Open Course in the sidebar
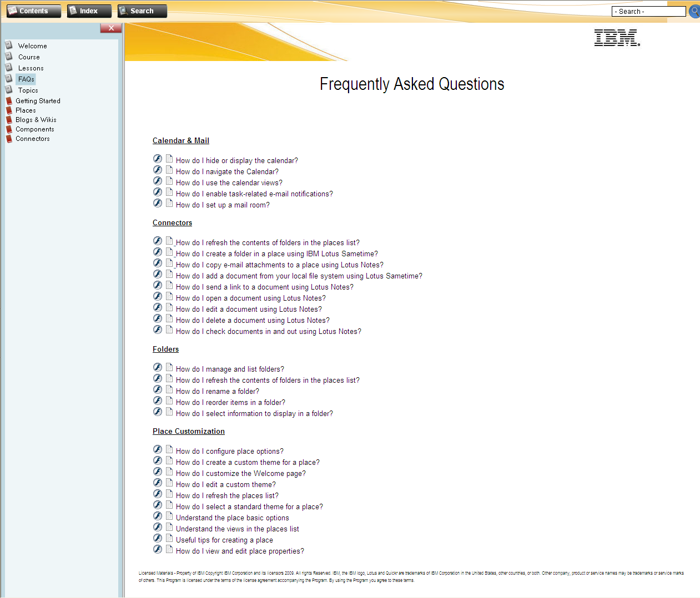 [x=29, y=57]
